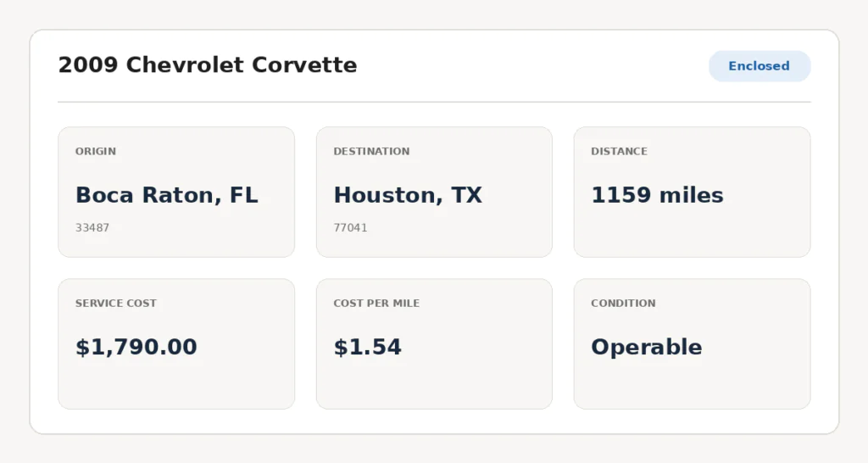Open the Distance card

(692, 192)
